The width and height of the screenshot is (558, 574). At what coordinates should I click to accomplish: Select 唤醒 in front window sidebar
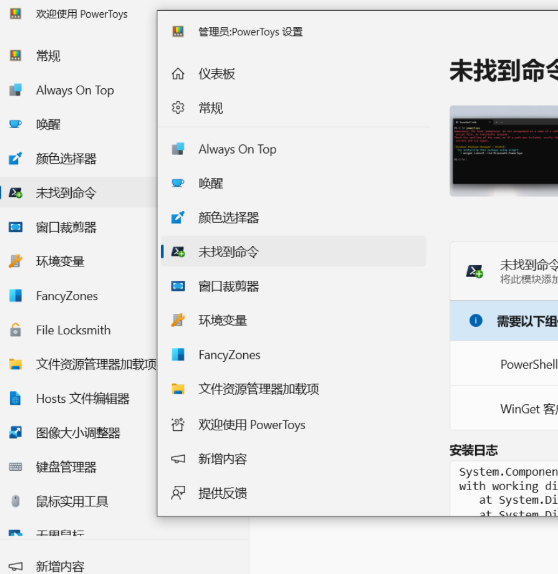click(x=293, y=183)
